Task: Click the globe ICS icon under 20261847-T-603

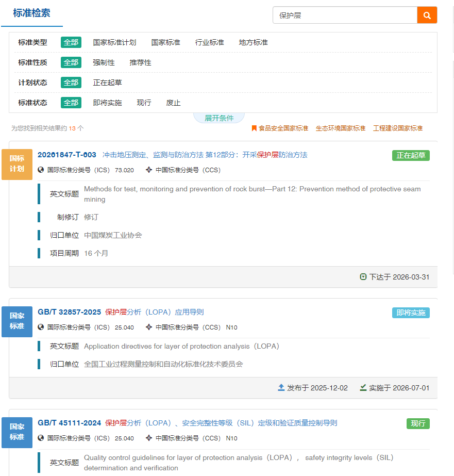Action: pos(41,170)
